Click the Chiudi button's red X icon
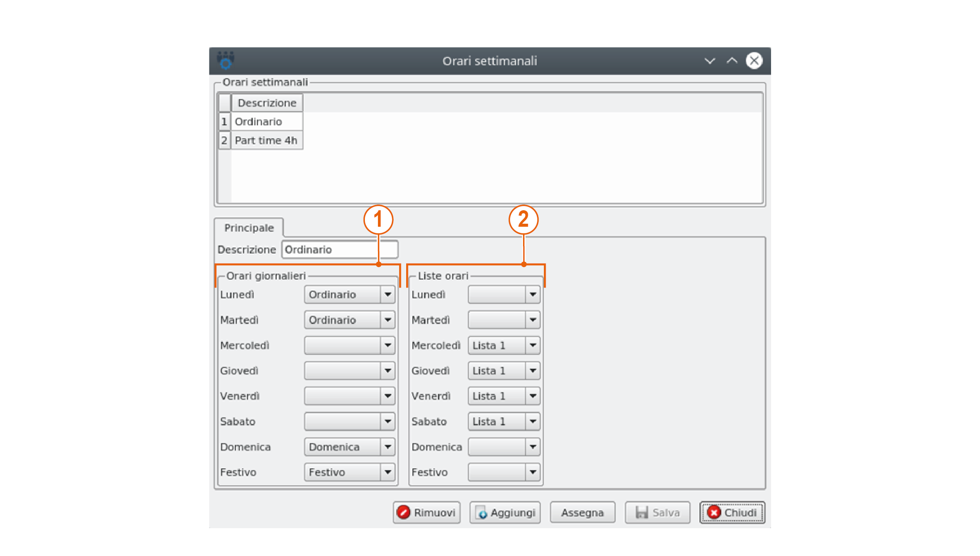The height and width of the screenshot is (556, 980). [x=714, y=512]
